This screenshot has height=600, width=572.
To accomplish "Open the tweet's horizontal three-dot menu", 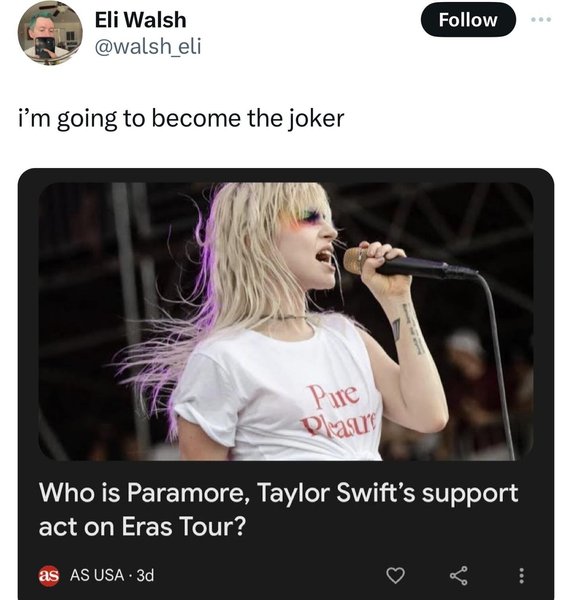I will click(541, 19).
